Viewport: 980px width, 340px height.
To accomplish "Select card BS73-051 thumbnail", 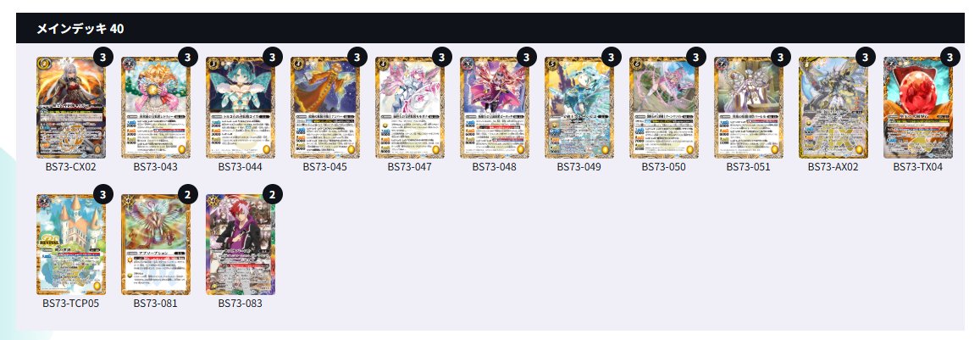I will coord(748,108).
